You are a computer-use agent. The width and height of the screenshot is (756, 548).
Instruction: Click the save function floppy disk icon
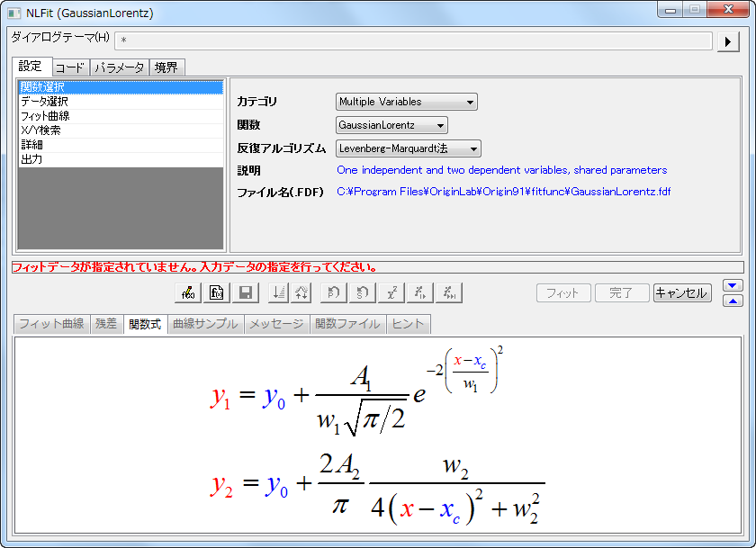[246, 292]
